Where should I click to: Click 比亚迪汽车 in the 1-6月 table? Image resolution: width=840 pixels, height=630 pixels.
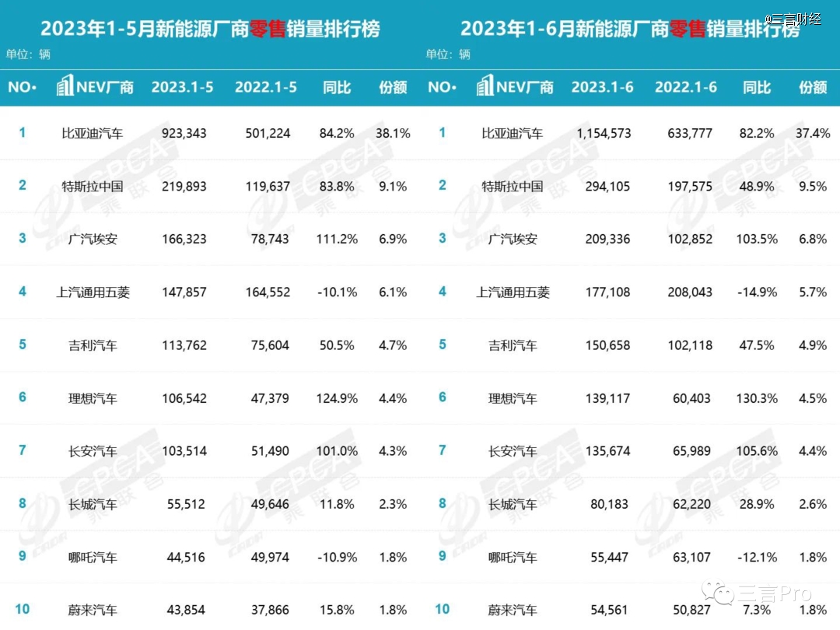(x=513, y=134)
